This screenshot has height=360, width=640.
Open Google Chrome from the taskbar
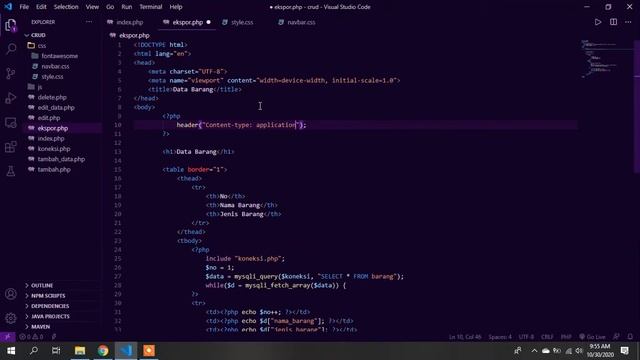(x=103, y=351)
